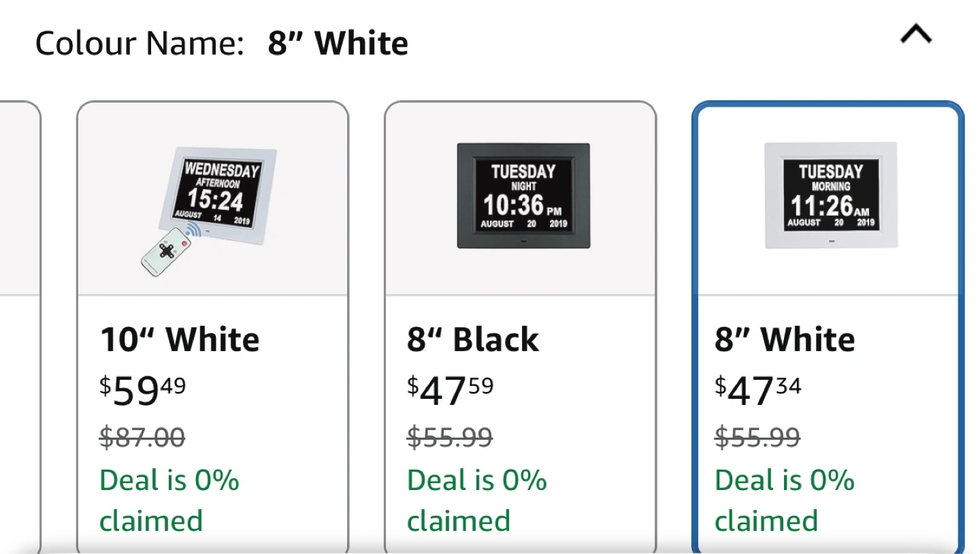The image size is (980, 554).
Task: Collapse the Colour Name section chevron
Action: pyautogui.click(x=915, y=34)
